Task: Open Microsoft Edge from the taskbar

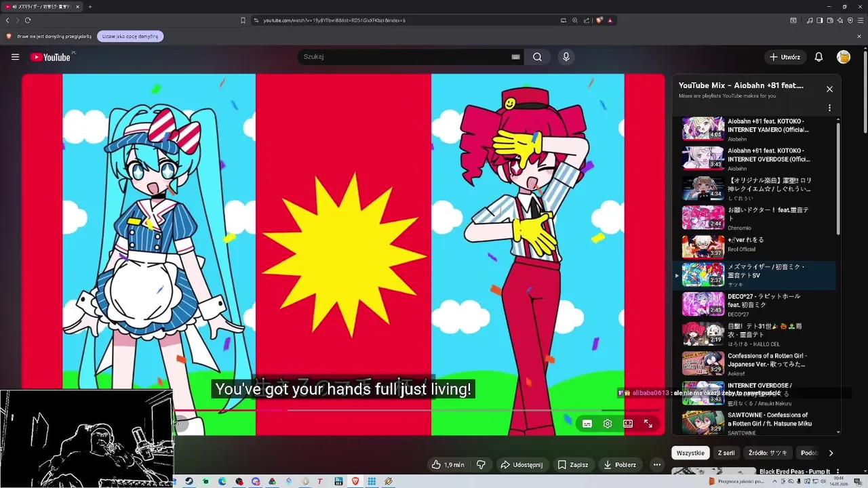Action: (x=222, y=481)
